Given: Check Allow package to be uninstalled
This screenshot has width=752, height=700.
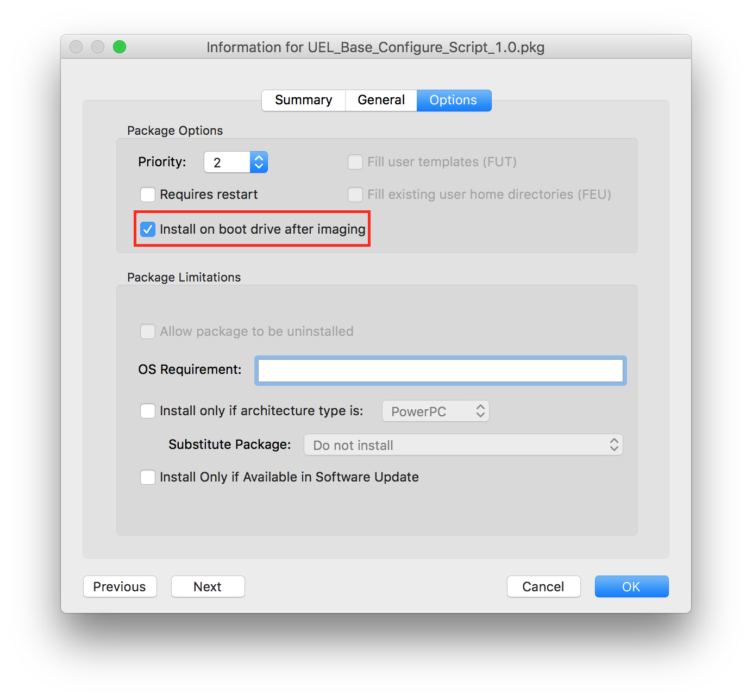Looking at the screenshot, I should pyautogui.click(x=148, y=332).
